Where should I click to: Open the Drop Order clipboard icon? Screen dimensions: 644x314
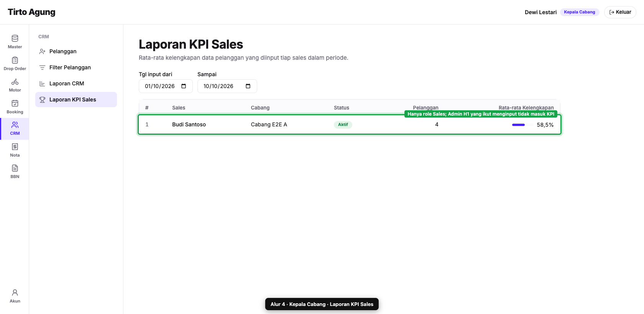(15, 60)
